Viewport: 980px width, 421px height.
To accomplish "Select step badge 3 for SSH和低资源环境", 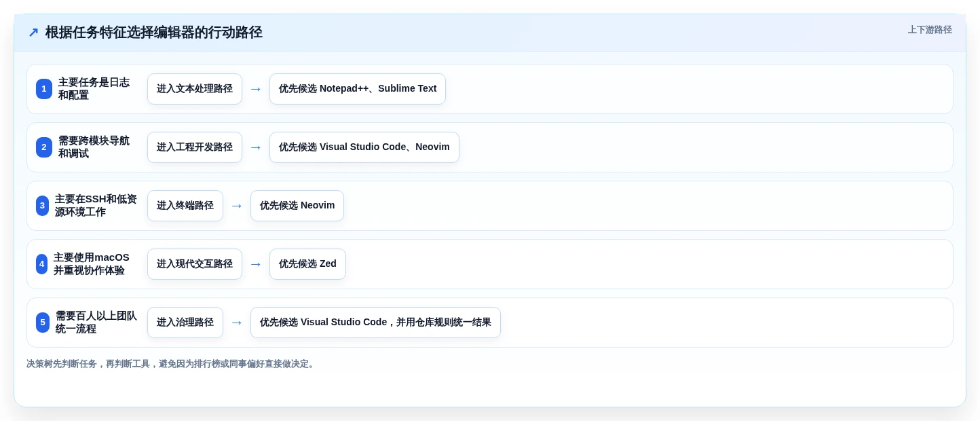I will point(42,206).
